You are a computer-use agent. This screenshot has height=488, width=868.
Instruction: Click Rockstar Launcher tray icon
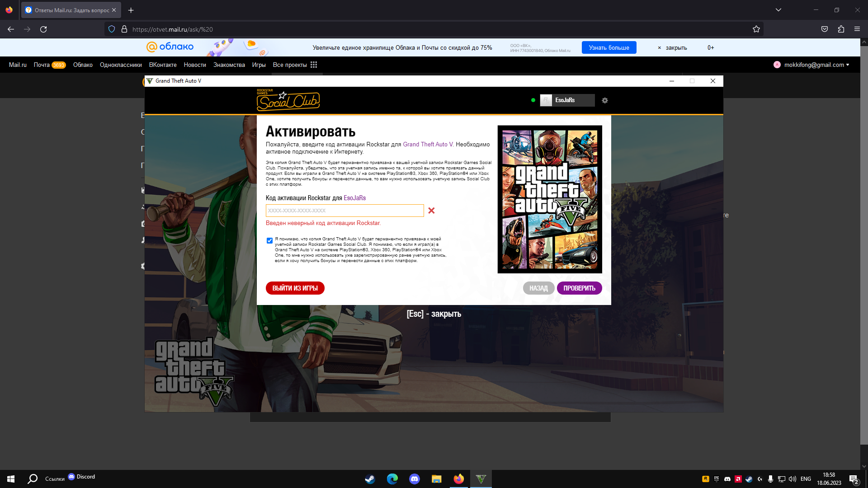click(x=705, y=479)
